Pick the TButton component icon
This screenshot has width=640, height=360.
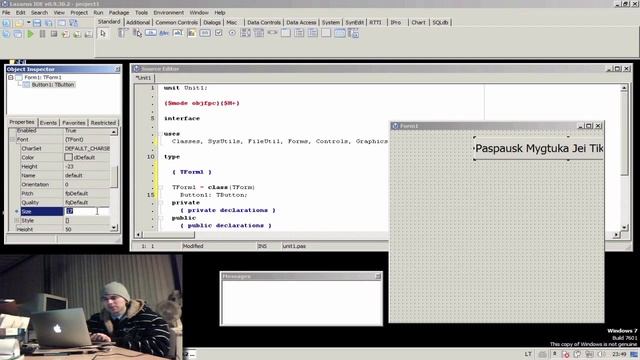(151, 33)
